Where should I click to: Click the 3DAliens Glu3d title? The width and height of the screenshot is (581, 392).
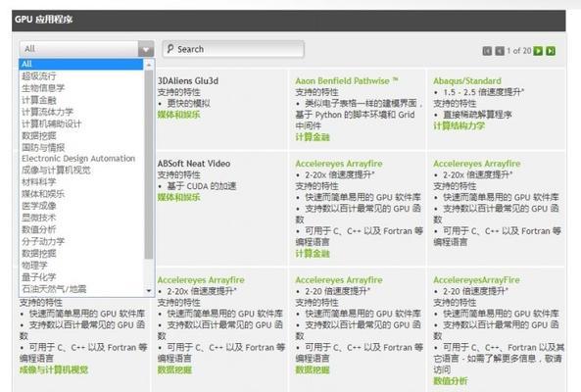point(188,80)
